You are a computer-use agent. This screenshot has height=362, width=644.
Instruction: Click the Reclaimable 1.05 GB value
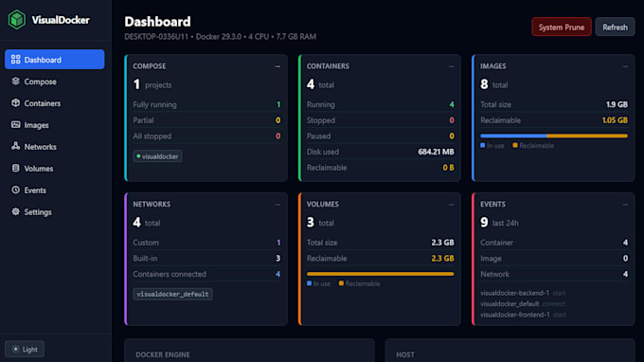[615, 120]
